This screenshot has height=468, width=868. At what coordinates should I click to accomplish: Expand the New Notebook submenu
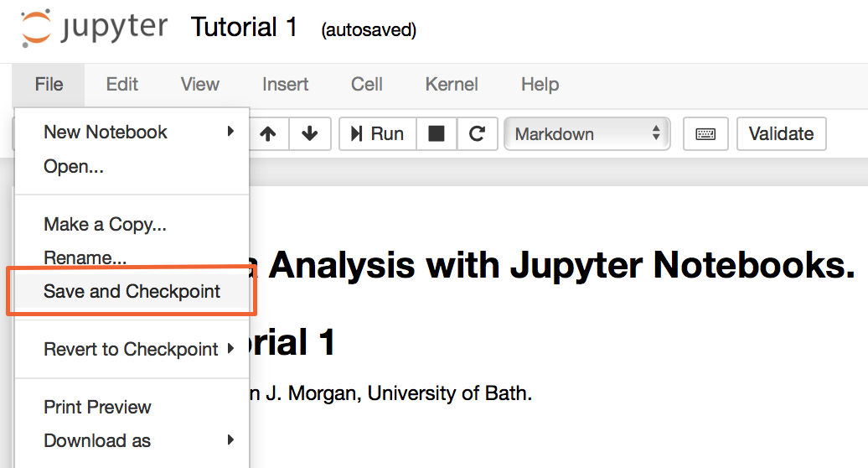pos(132,132)
